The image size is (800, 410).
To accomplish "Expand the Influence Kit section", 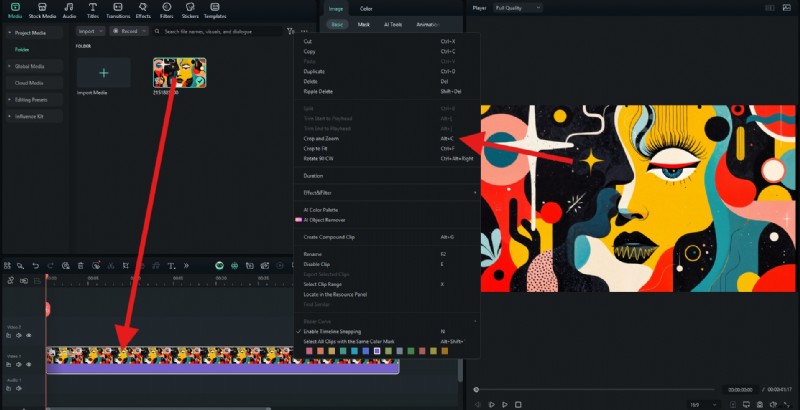I will pos(9,116).
